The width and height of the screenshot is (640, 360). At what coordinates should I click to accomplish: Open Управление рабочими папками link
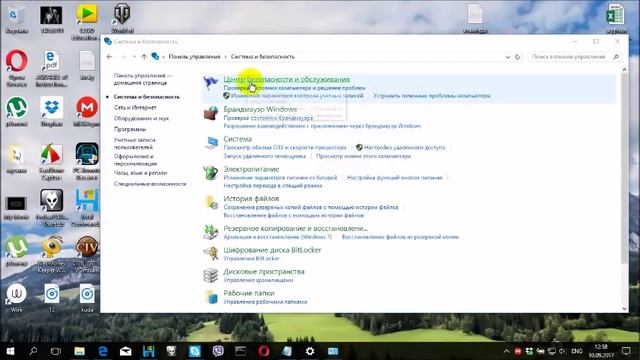coord(265,302)
